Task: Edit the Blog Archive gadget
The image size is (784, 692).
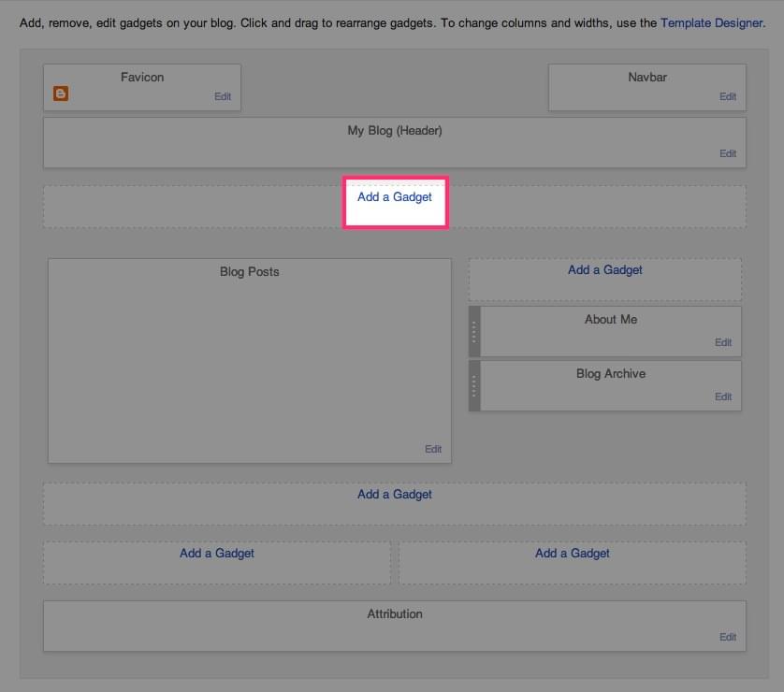Action: click(x=723, y=396)
